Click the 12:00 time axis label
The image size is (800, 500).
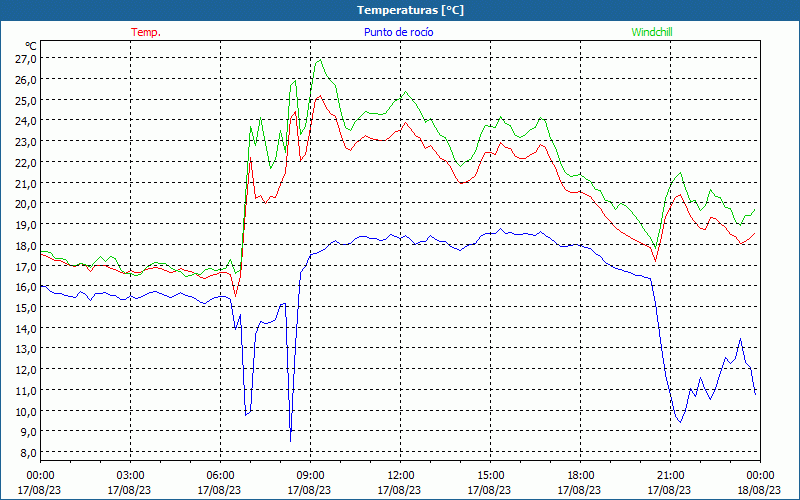point(400,476)
